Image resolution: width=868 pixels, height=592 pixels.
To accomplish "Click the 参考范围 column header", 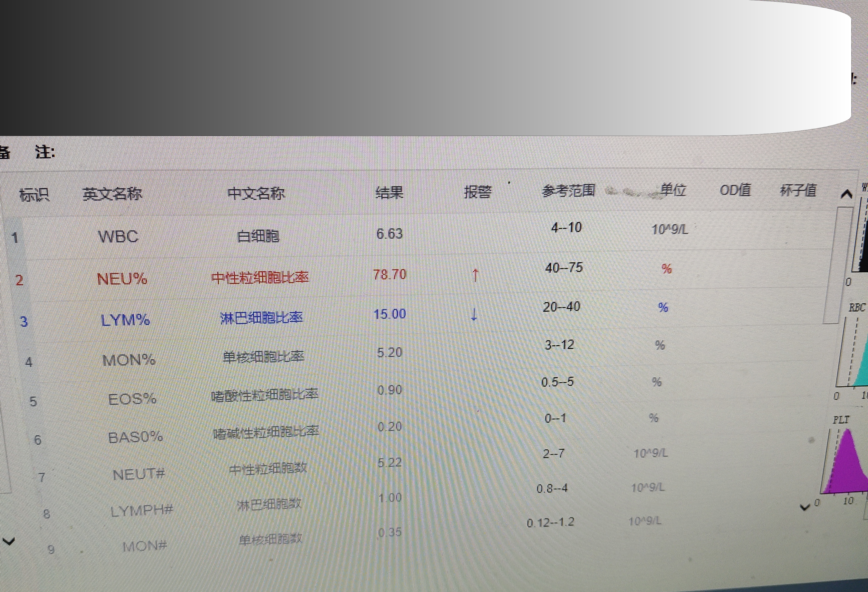I will coord(569,191).
